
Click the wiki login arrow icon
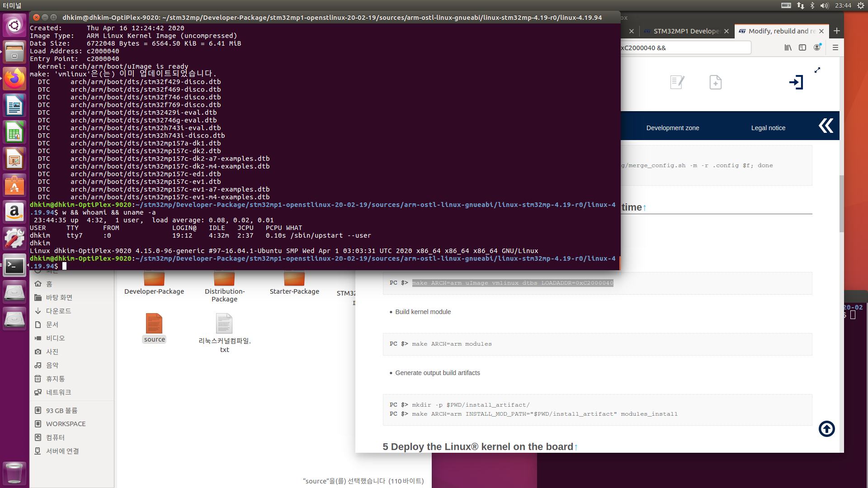click(x=796, y=82)
